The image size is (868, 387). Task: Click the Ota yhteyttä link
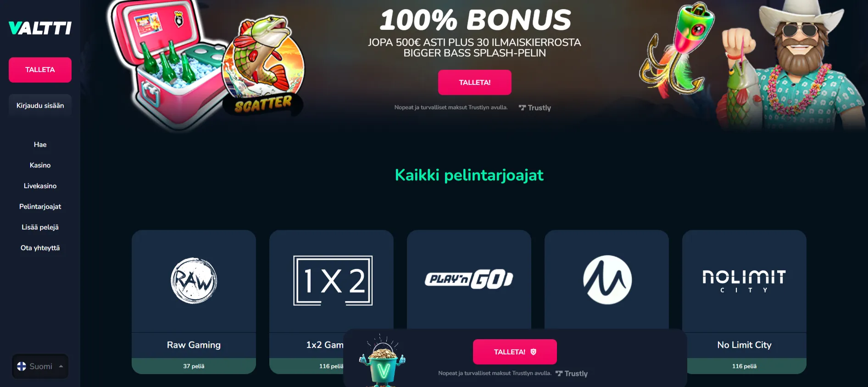(40, 248)
